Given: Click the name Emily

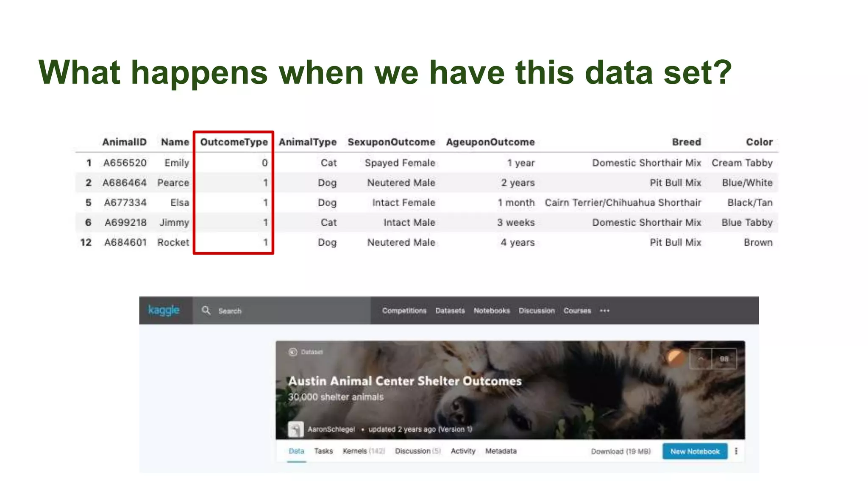Looking at the screenshot, I should click(177, 163).
